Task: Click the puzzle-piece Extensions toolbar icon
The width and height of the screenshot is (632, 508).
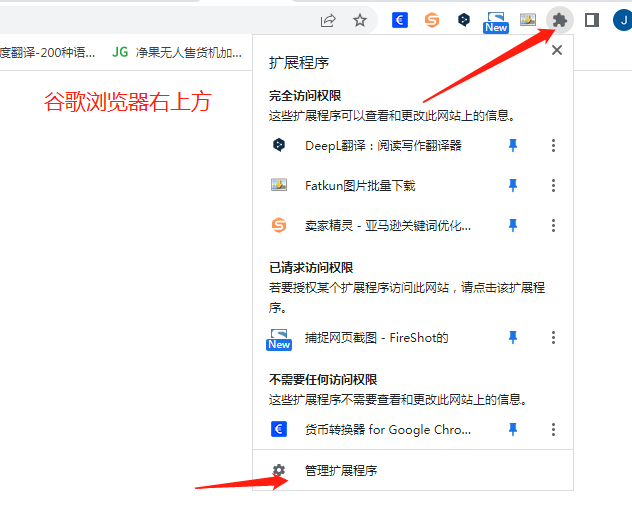Action: coord(560,20)
